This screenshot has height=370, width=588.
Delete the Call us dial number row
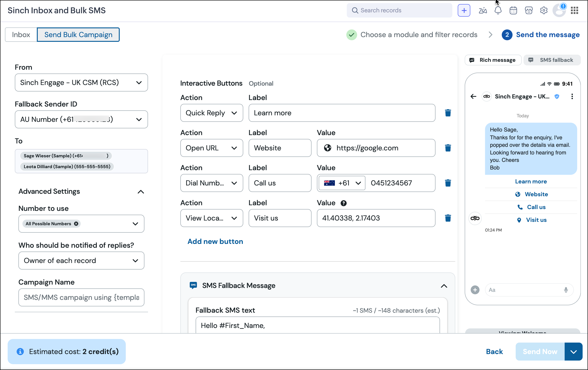[x=448, y=183]
